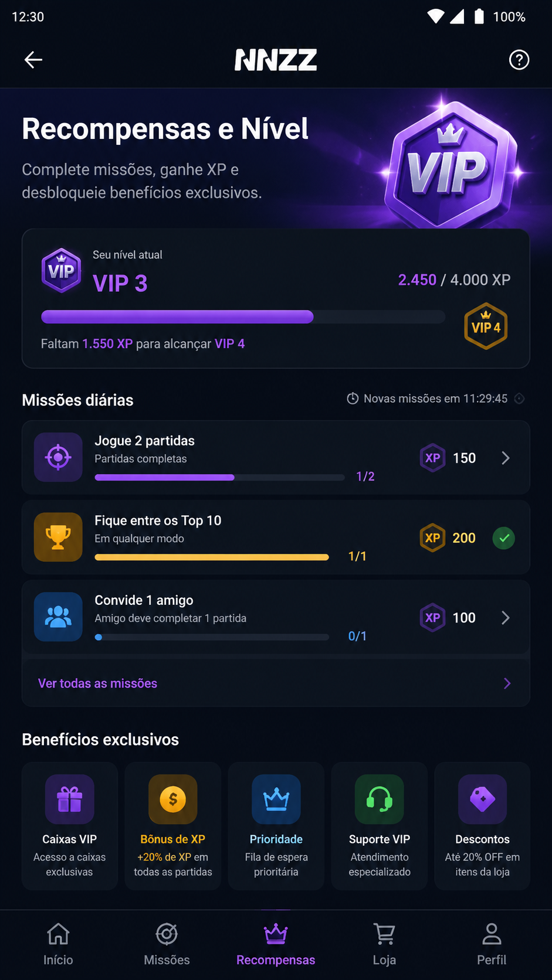The image size is (552, 980).
Task: Open Ver todas as missões link
Action: (98, 683)
